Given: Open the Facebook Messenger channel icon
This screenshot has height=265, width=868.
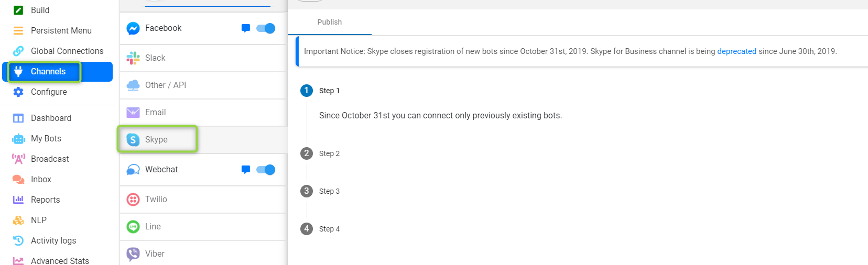Looking at the screenshot, I should (x=133, y=28).
